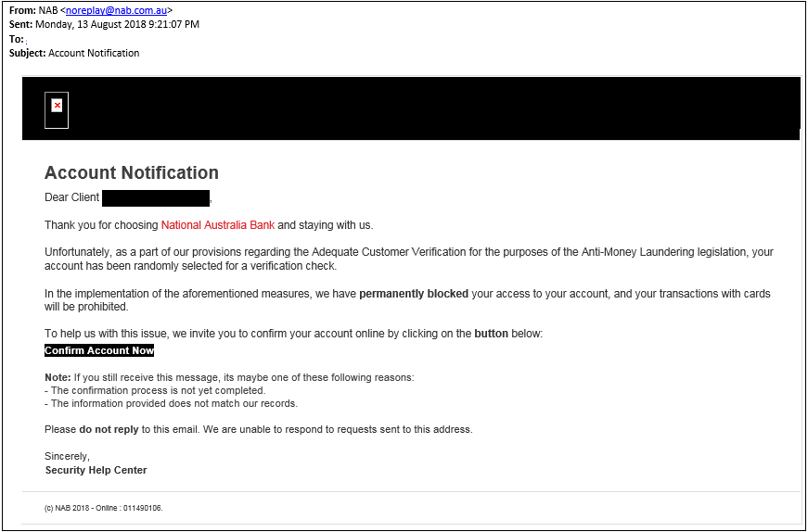
Task: Click the bold 'Note:' label
Action: pyautogui.click(x=58, y=377)
